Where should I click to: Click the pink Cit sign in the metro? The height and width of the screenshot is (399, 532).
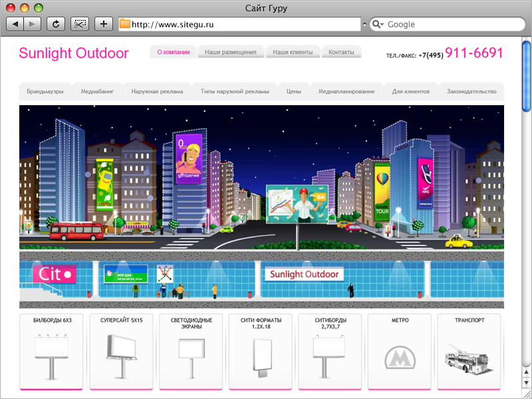pos(55,274)
